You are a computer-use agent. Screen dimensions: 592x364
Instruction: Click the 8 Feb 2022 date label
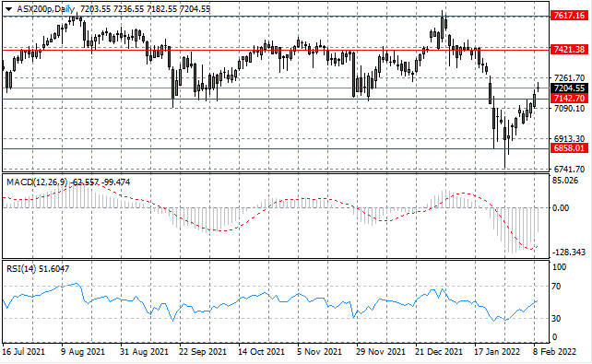click(x=554, y=352)
